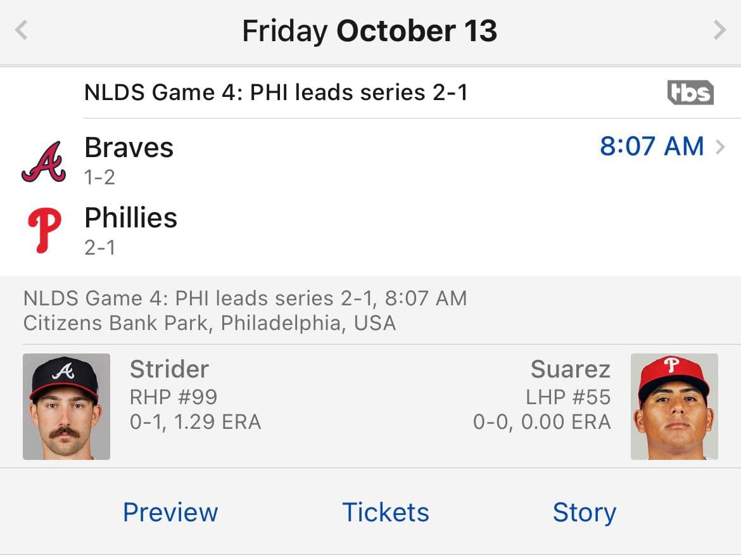
Task: Read the game Story
Action: point(585,512)
